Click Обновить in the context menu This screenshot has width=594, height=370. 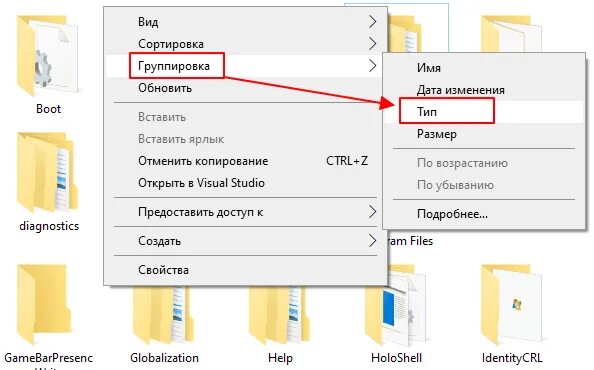[x=165, y=88]
